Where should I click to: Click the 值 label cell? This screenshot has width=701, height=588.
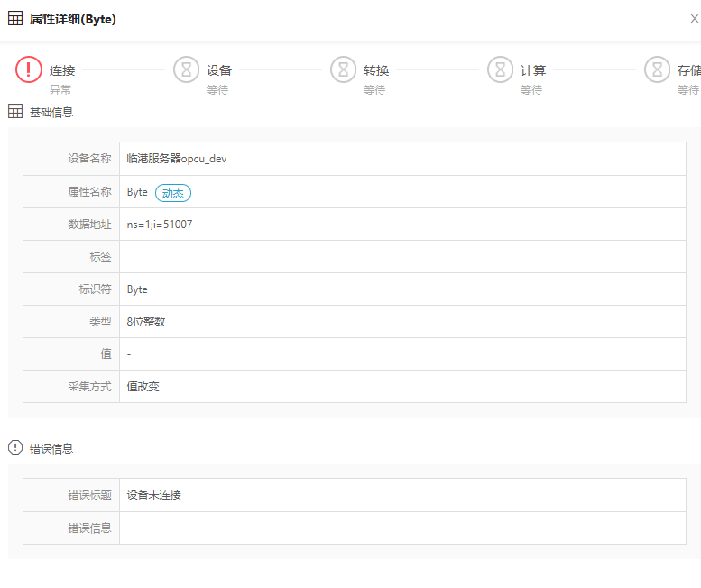(x=71, y=354)
